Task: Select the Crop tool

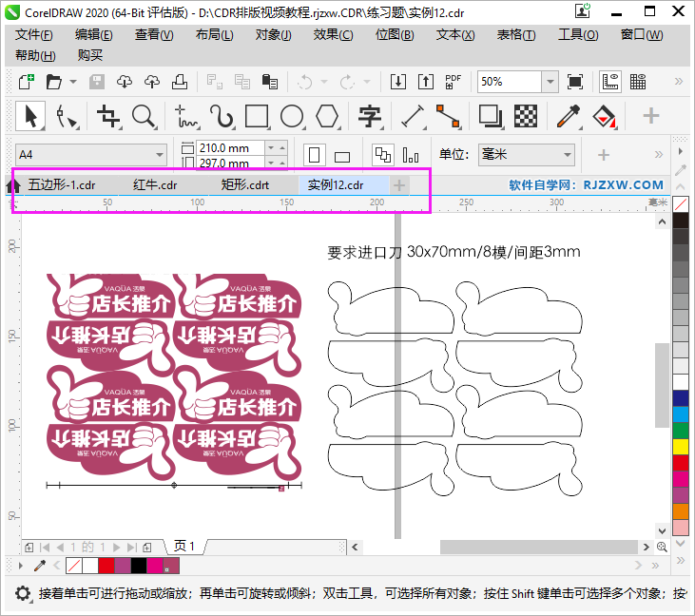Action: pos(108,117)
